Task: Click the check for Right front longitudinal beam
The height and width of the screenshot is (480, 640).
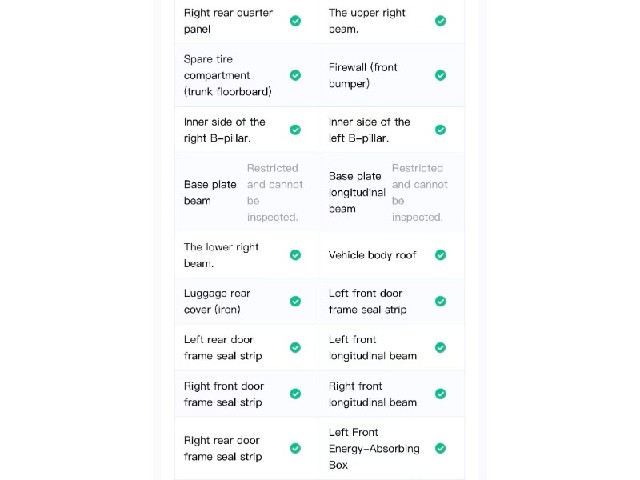Action: (440, 394)
